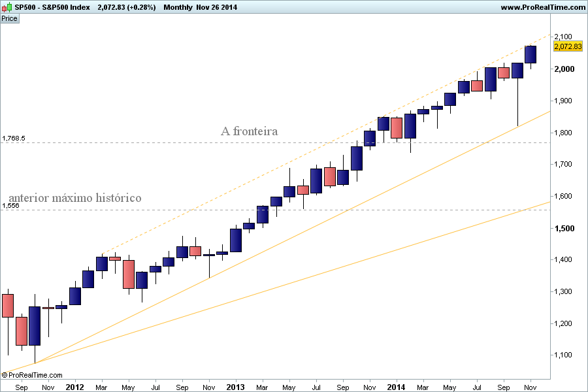Viewport: 588px width, 392px height.
Task: Click the 2,000 price axis label
Action: tap(564, 69)
